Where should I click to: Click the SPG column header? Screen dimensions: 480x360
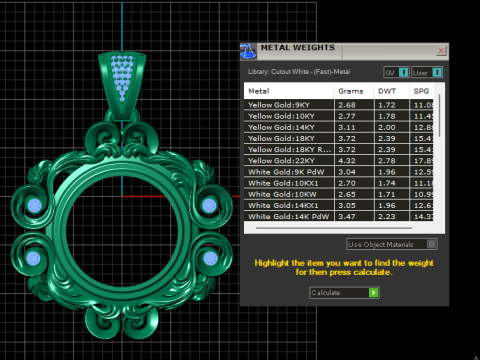pyautogui.click(x=422, y=91)
